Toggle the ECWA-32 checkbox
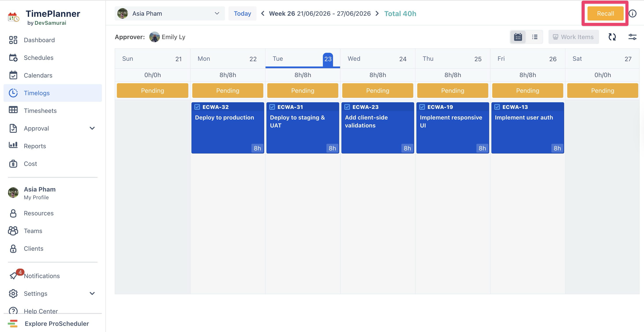 [x=197, y=107]
